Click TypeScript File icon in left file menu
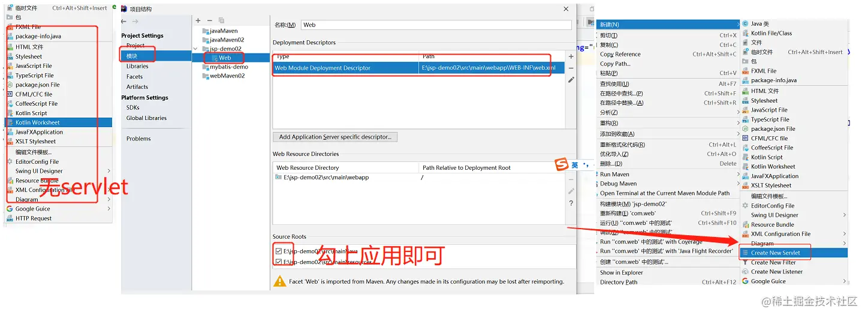Image resolution: width=868 pixels, height=318 pixels. [x=10, y=76]
